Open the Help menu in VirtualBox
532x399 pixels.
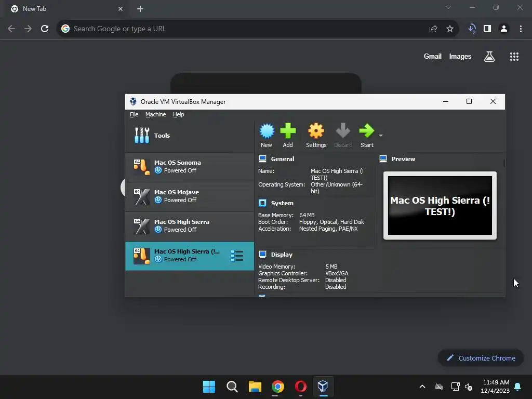pyautogui.click(x=179, y=114)
